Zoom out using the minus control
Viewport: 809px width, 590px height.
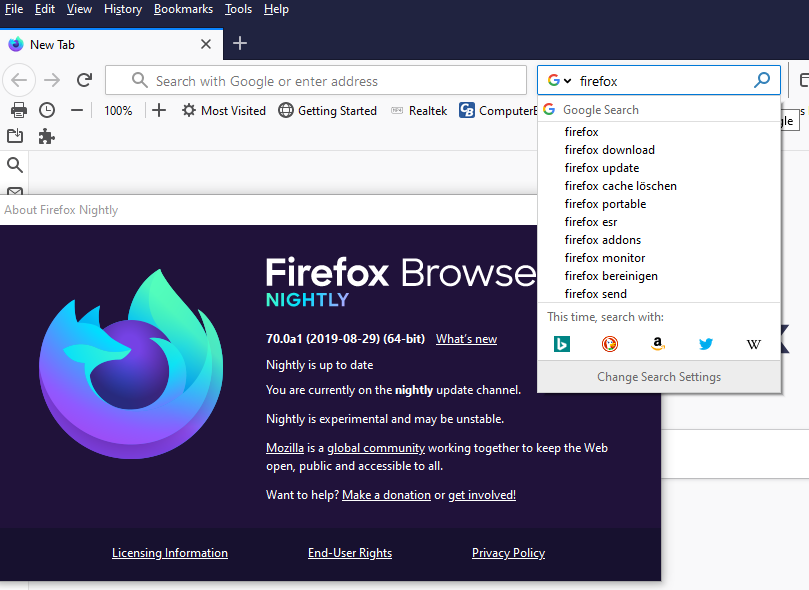[x=77, y=110]
